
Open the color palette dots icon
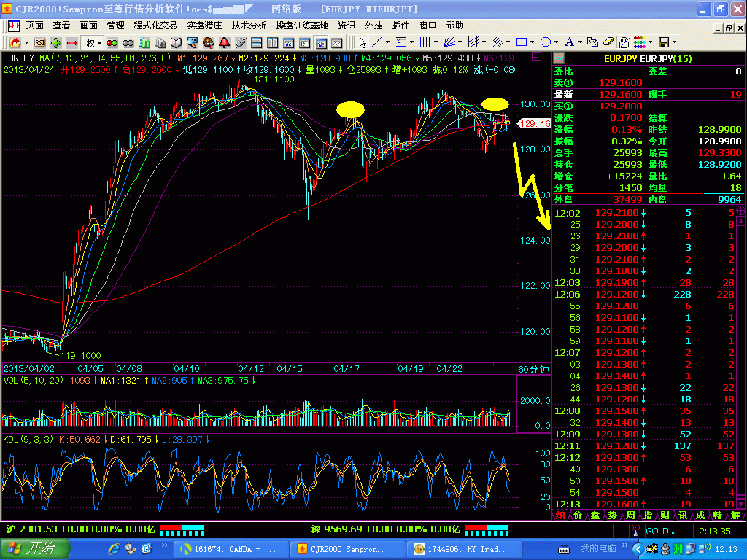pos(640,42)
